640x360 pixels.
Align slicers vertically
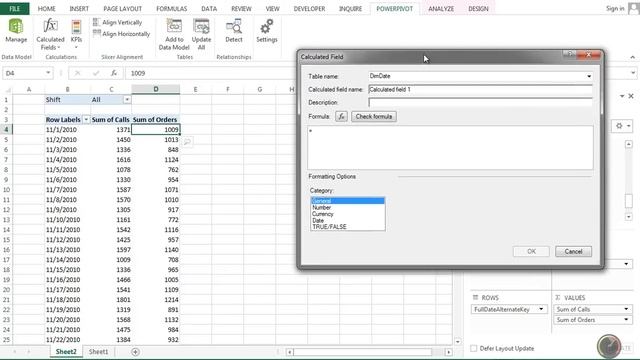click(118, 22)
